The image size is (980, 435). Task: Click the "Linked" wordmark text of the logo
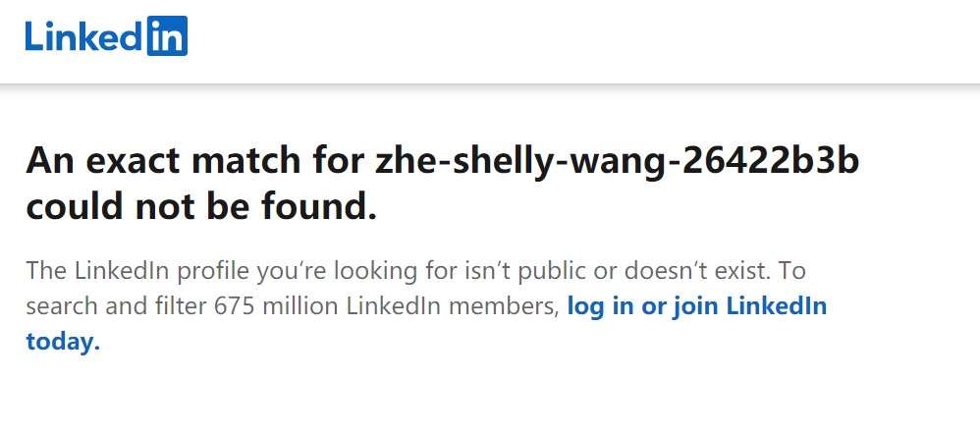click(83, 35)
